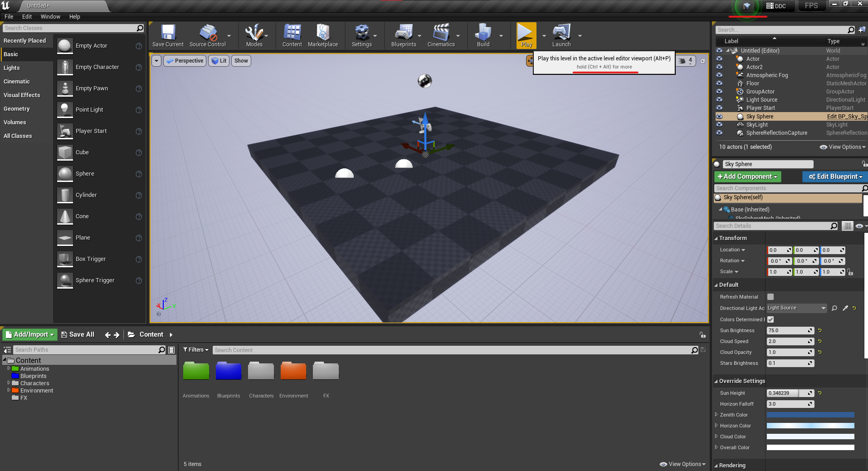This screenshot has height=471, width=868.
Task: Toggle visibility of SphereReflectionCapture actor
Action: point(719,133)
